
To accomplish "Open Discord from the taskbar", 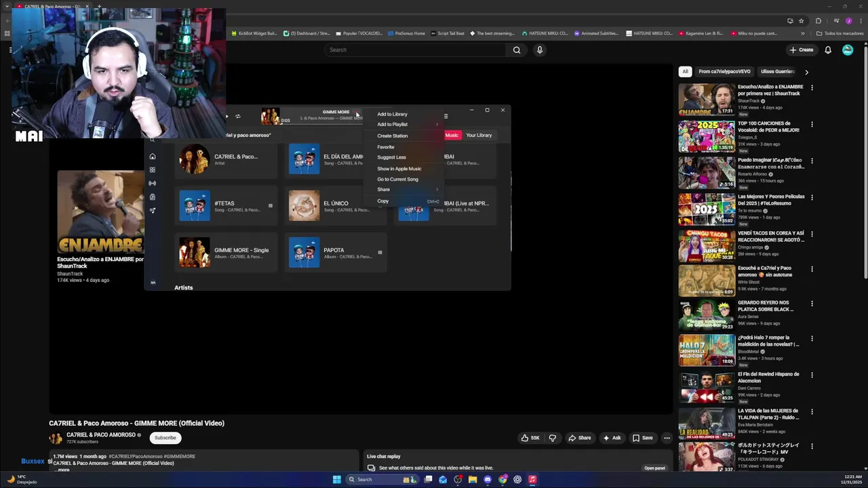I will pyautogui.click(x=488, y=479).
